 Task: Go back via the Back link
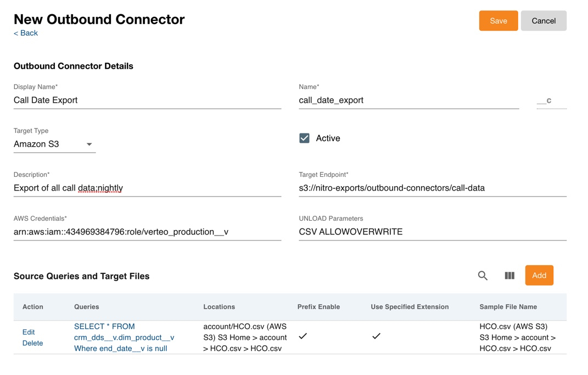(x=26, y=33)
